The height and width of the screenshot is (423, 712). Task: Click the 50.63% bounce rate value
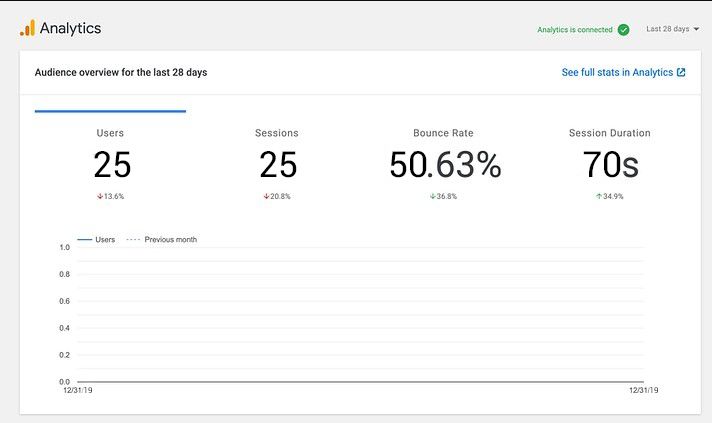(x=444, y=165)
